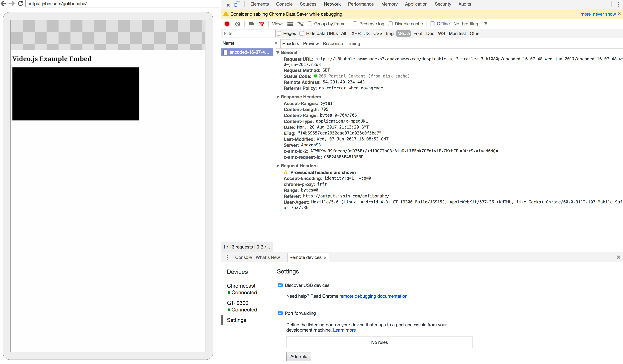Collapse the Request Headers section

(x=278, y=166)
